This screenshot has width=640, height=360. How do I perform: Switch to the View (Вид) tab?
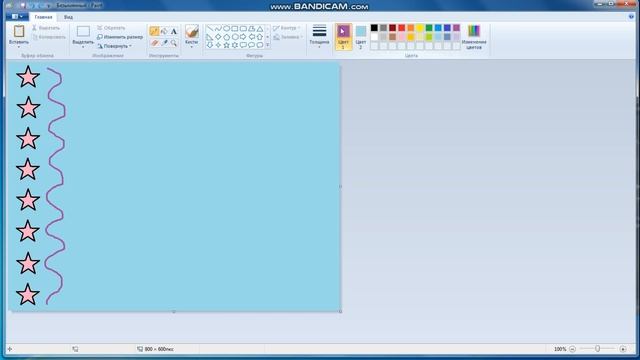tap(68, 17)
